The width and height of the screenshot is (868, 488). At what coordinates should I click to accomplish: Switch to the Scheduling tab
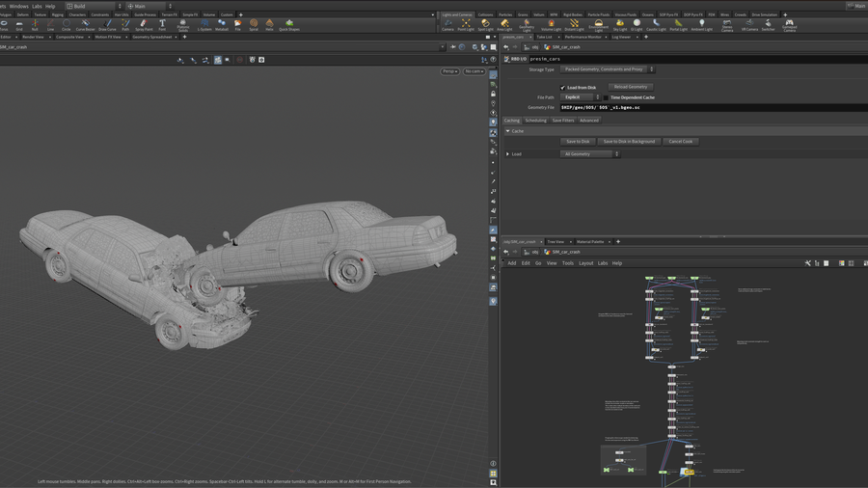[535, 121]
